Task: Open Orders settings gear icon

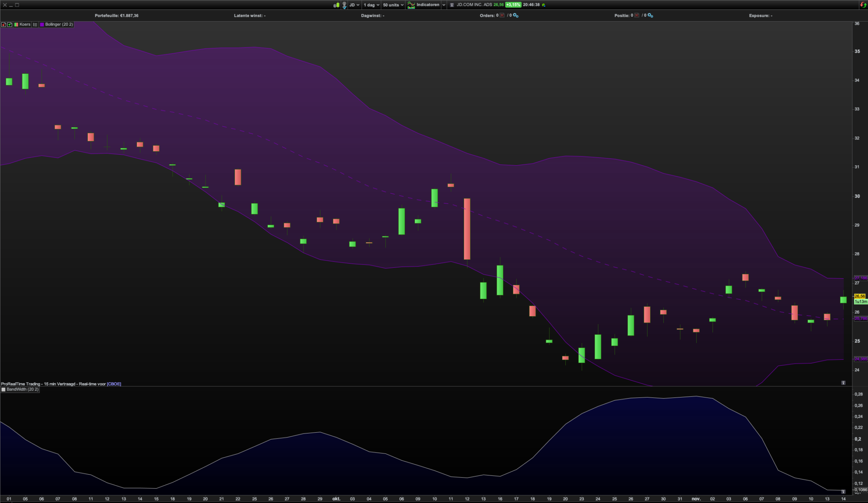Action: [516, 16]
